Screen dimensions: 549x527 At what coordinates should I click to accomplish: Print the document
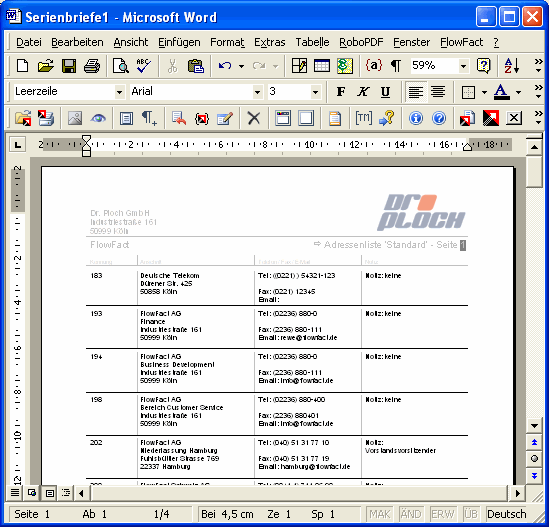(92, 65)
